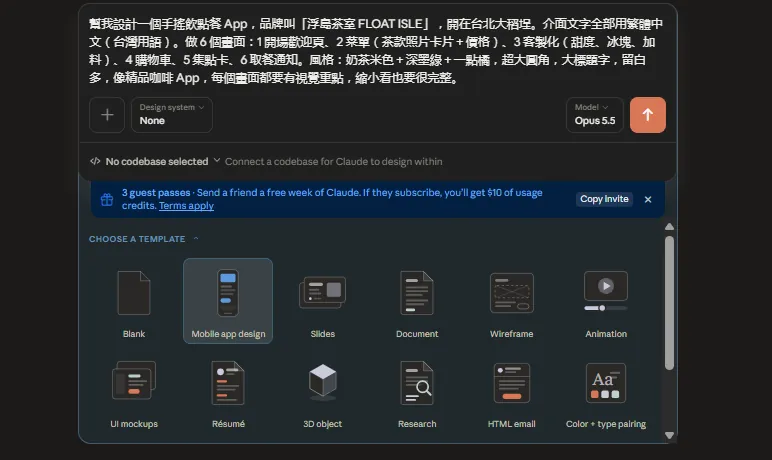Choose the Document template
This screenshot has width=772, height=460.
click(417, 300)
